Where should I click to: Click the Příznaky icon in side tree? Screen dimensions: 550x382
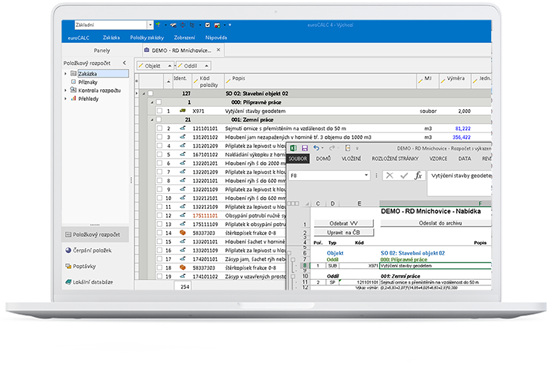(x=73, y=82)
